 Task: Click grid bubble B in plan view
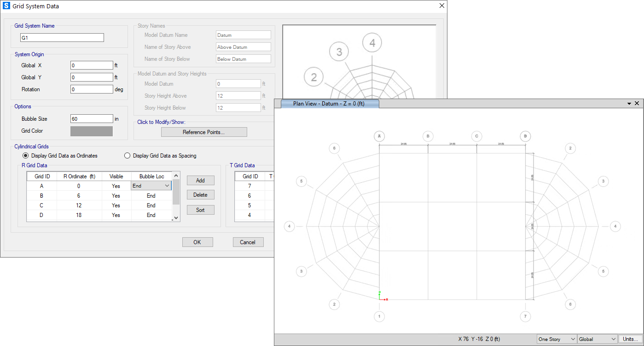pos(428,136)
